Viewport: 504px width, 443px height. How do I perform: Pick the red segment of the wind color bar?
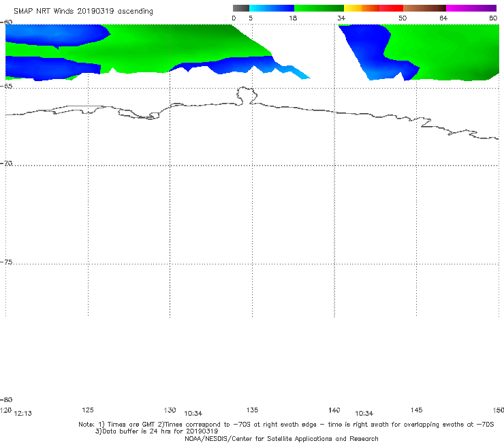point(391,8)
